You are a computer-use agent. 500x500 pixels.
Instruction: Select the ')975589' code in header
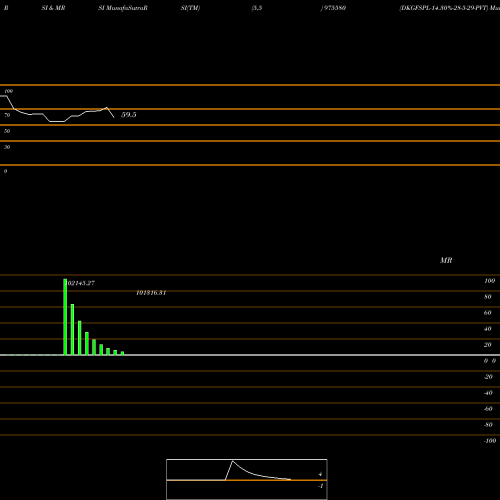(333, 8)
